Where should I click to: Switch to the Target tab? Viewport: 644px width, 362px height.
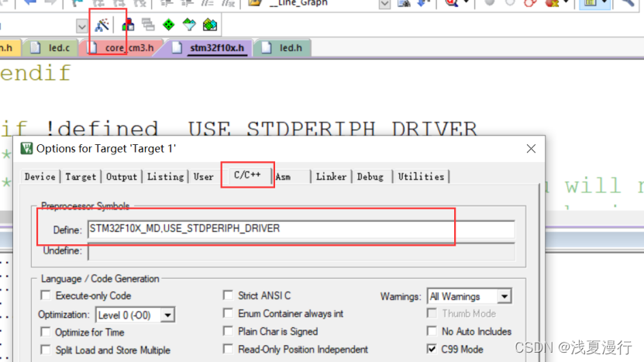click(81, 177)
